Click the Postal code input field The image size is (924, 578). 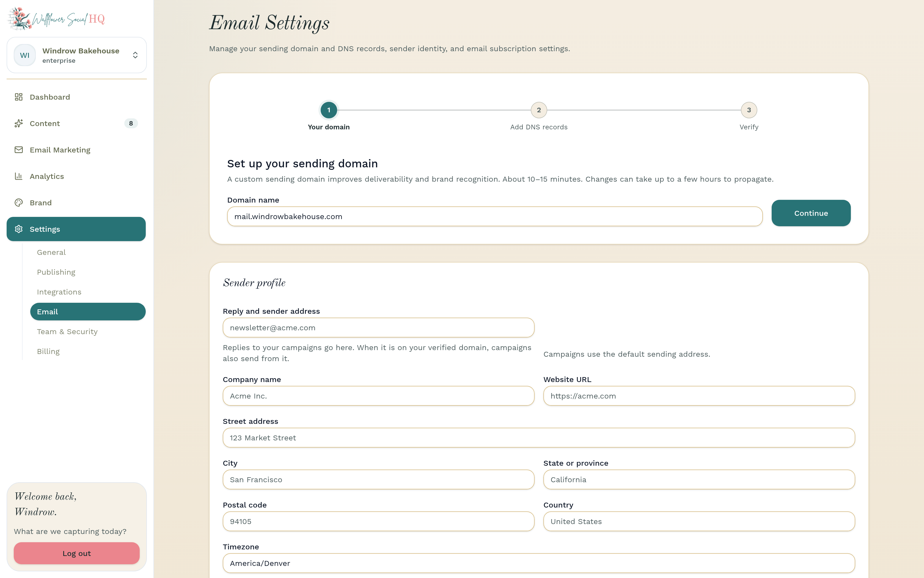tap(378, 521)
